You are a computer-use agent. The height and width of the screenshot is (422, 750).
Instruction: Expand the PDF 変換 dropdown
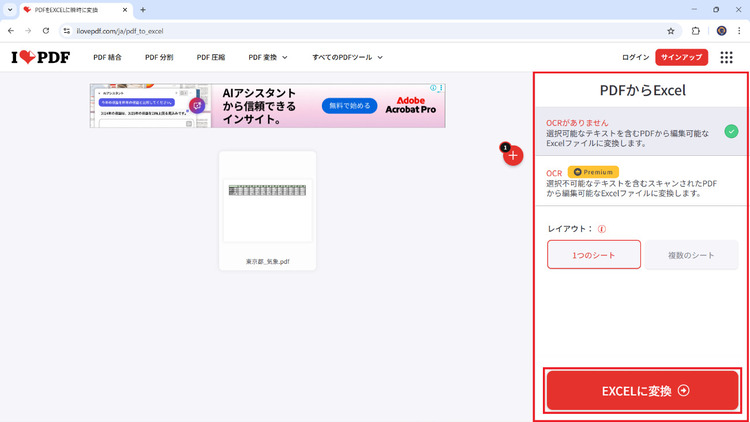[x=267, y=57]
